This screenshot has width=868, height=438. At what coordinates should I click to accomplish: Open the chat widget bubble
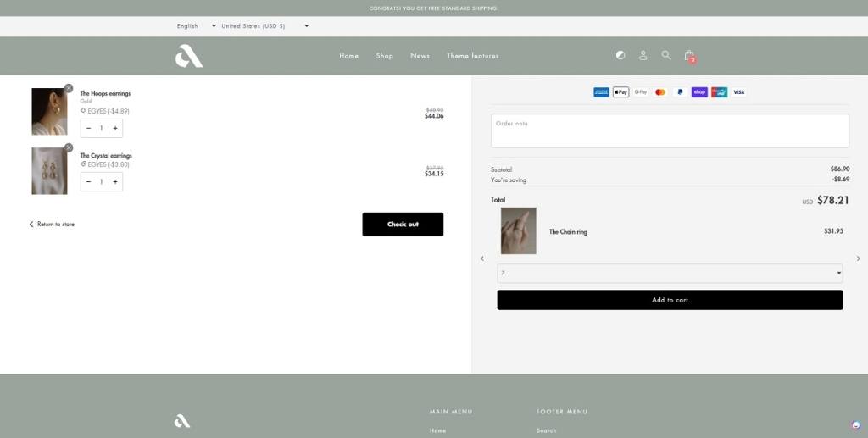click(x=856, y=425)
